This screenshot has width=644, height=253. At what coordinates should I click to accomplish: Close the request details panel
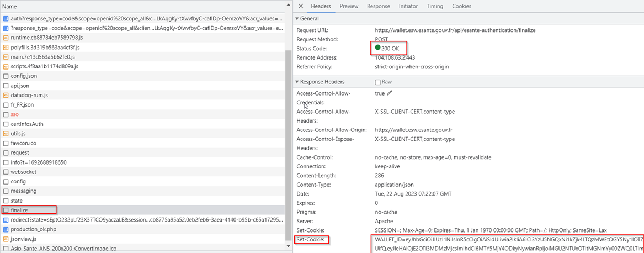pyautogui.click(x=301, y=6)
